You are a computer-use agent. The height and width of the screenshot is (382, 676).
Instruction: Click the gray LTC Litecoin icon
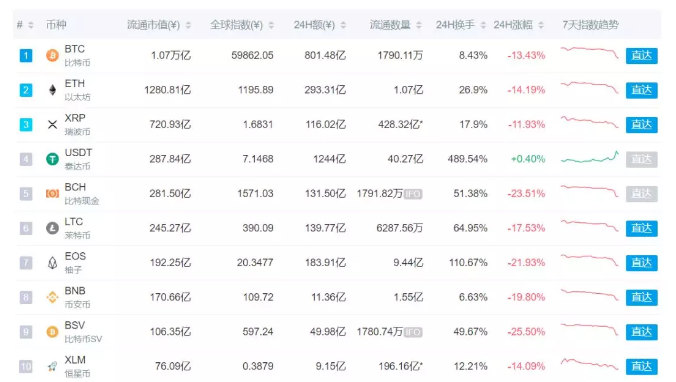click(x=52, y=228)
